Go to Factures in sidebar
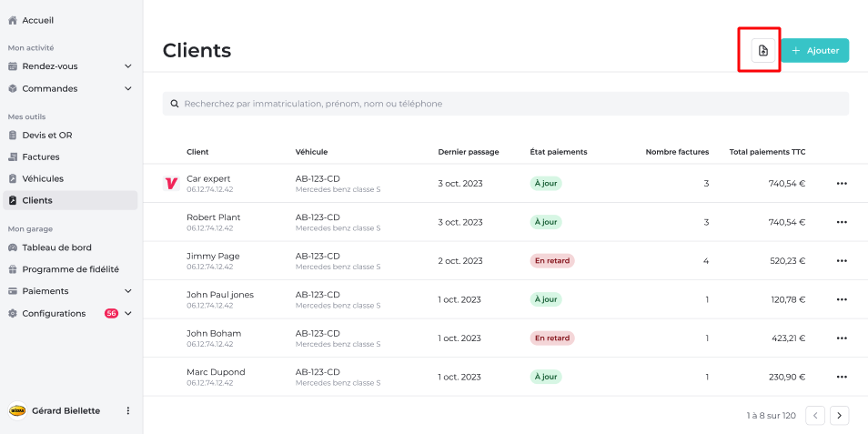This screenshot has width=868, height=434. 41,157
